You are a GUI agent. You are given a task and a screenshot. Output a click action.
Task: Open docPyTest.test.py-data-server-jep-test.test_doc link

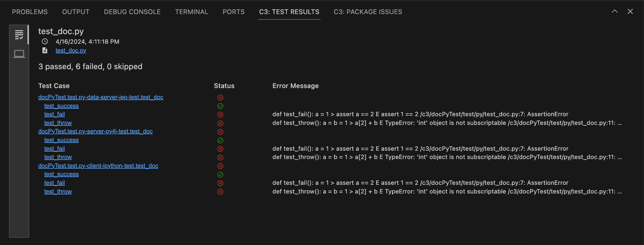(101, 97)
